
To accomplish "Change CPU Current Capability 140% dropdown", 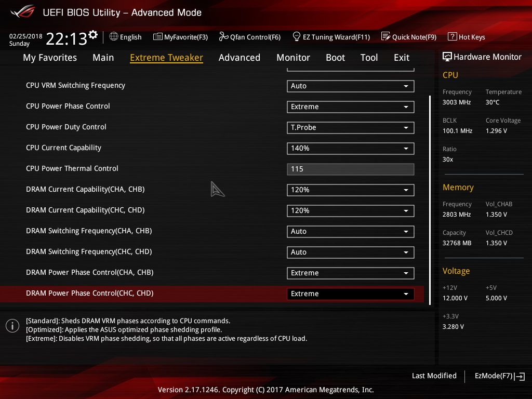I will point(351,149).
